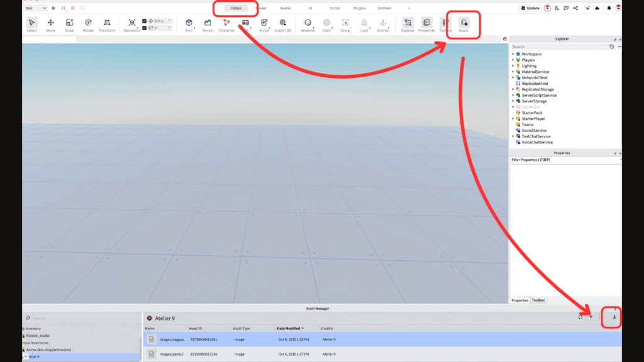Open the Terrain editor
The width and height of the screenshot is (644, 362).
[208, 25]
